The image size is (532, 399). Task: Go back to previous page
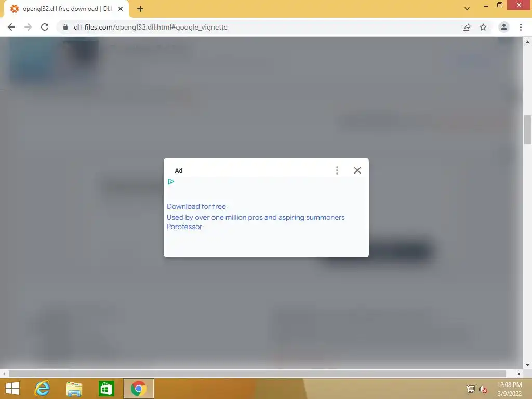tap(11, 27)
